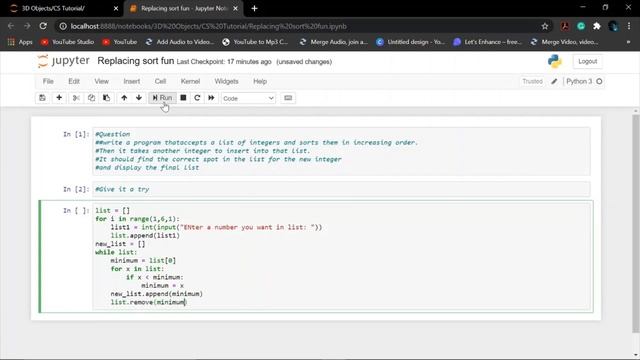Close the Replacing sort fun tab
Image resolution: width=640 pixels, height=360 pixels.
[236, 8]
